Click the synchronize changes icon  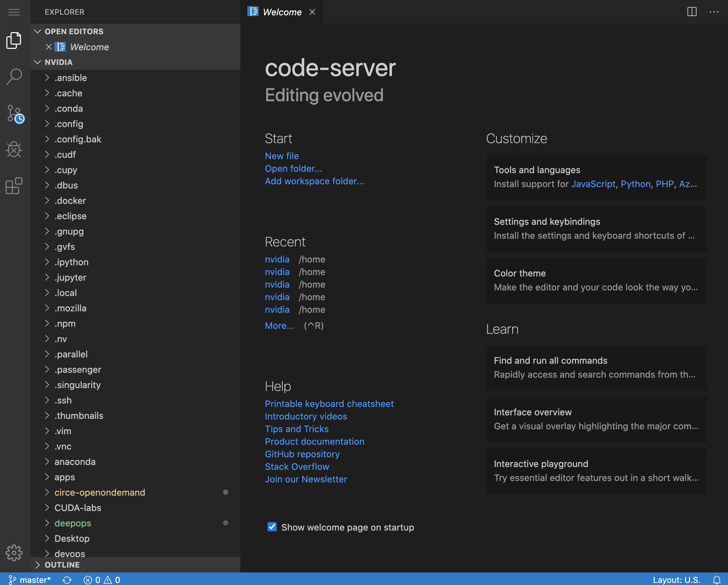pos(67,580)
